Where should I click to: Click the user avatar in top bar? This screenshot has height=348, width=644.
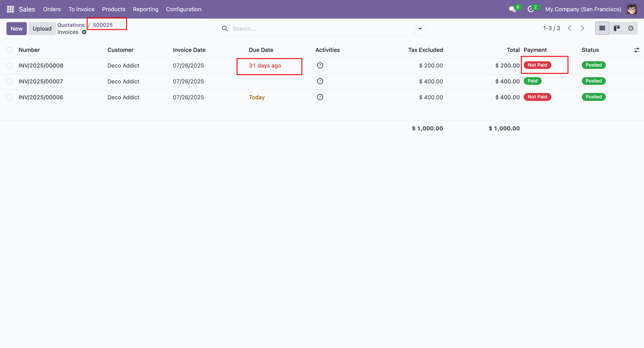632,9
